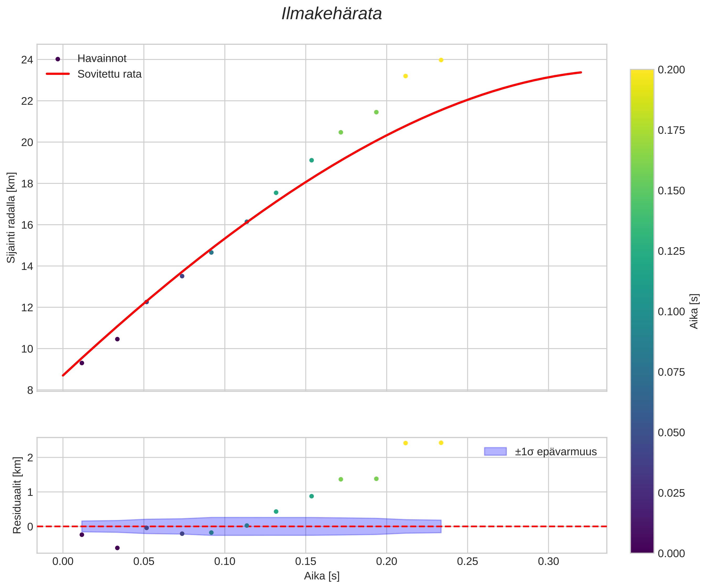This screenshot has height=588, width=706.
Task: Click the 0.30 tick label on x-axis
Action: [x=548, y=562]
